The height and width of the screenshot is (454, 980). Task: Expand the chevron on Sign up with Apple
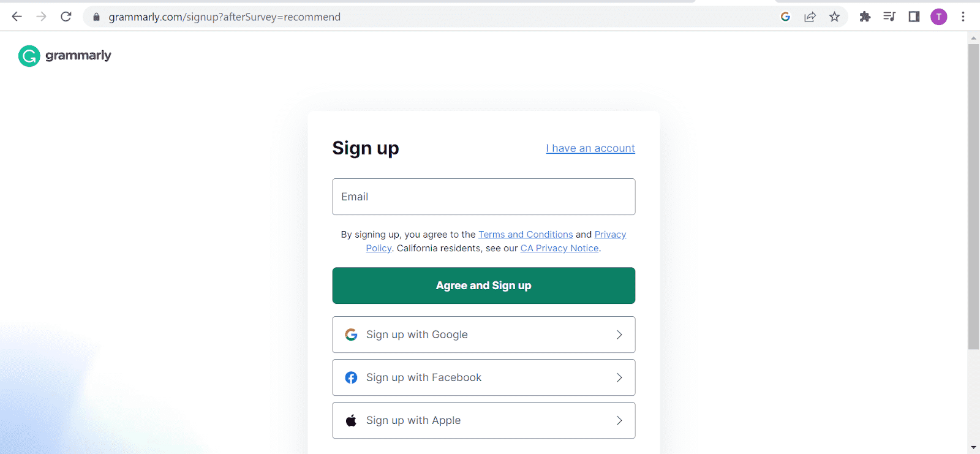[619, 420]
